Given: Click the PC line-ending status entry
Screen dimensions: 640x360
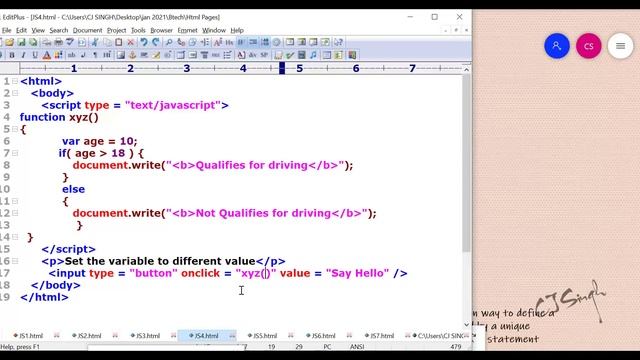Looking at the screenshot, I should (327, 347).
